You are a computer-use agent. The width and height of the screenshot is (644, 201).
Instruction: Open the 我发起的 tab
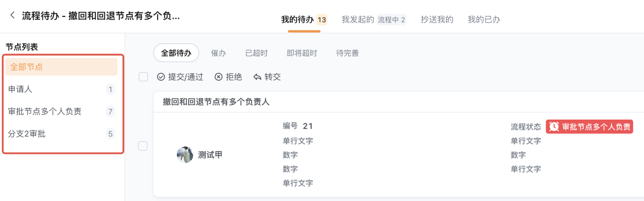pyautogui.click(x=374, y=20)
